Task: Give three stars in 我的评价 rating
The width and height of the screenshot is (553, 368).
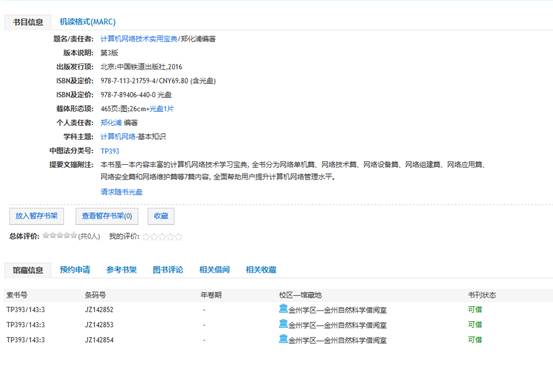Action: (163, 236)
